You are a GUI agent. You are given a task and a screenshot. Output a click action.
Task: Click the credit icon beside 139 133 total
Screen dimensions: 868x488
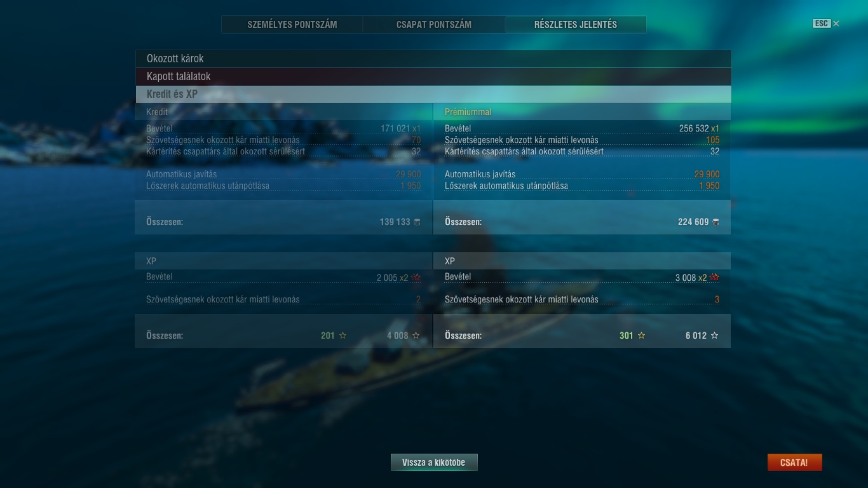click(417, 222)
